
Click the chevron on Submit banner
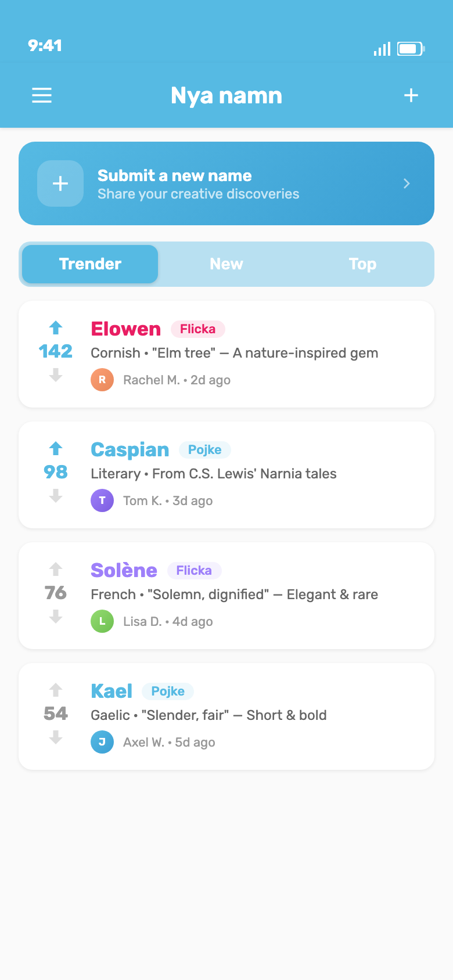click(407, 183)
